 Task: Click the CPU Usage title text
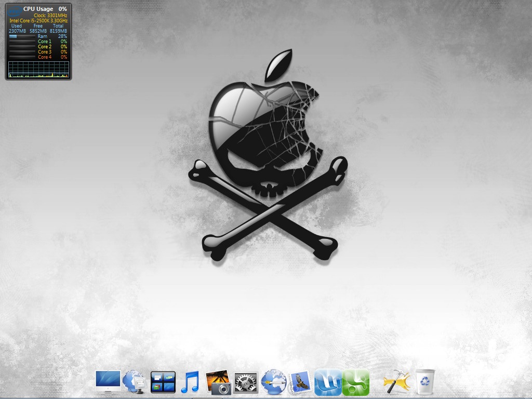pyautogui.click(x=38, y=9)
